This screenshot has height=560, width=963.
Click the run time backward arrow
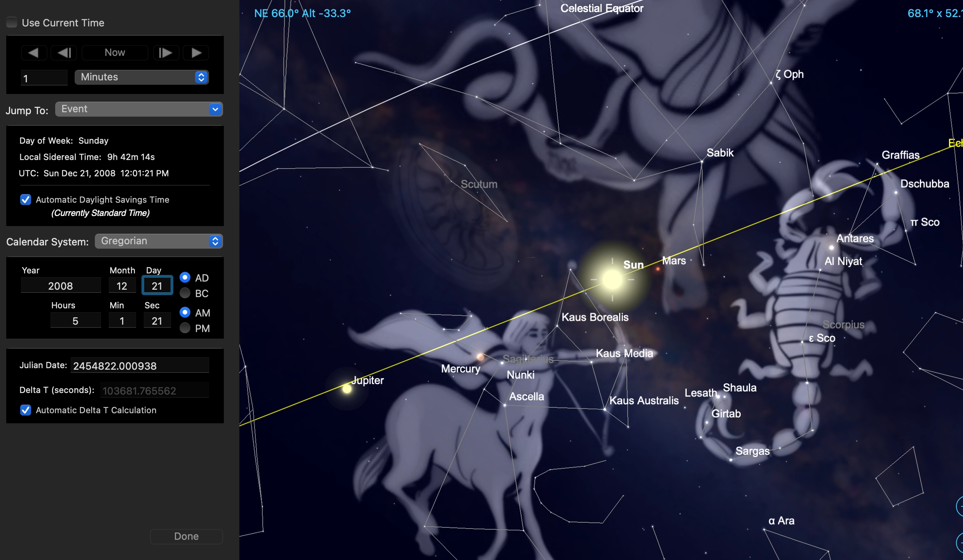(34, 52)
